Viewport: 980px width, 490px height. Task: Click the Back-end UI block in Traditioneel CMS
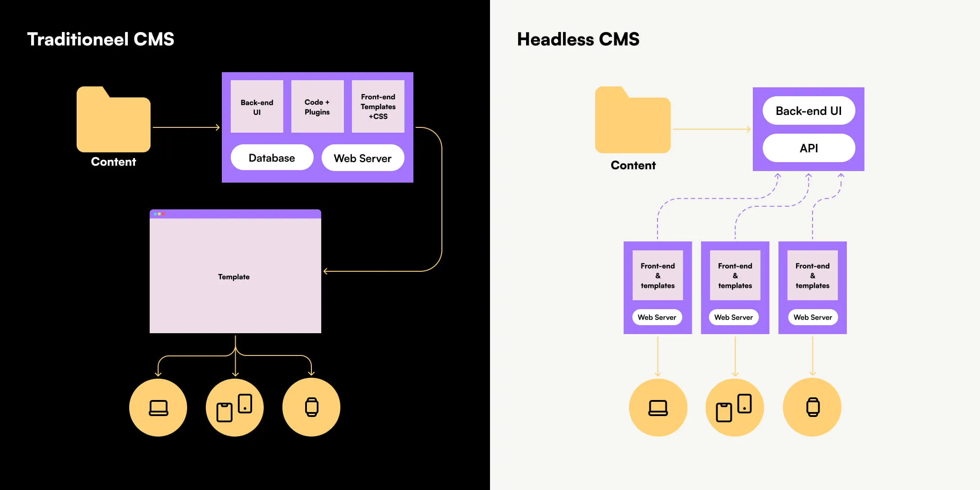(257, 106)
